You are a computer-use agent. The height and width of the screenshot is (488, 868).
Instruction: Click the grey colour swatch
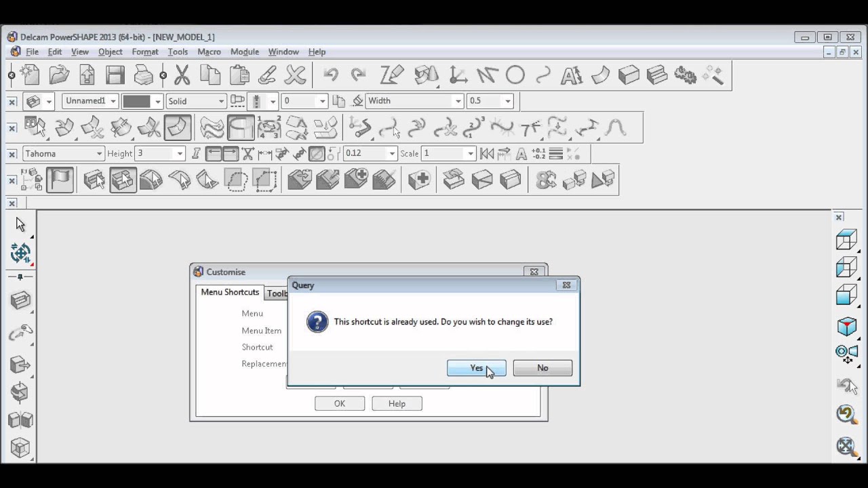136,101
